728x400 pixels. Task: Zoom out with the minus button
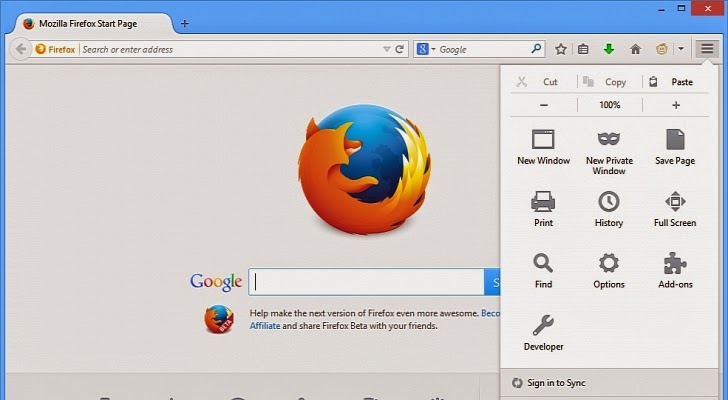pos(544,105)
